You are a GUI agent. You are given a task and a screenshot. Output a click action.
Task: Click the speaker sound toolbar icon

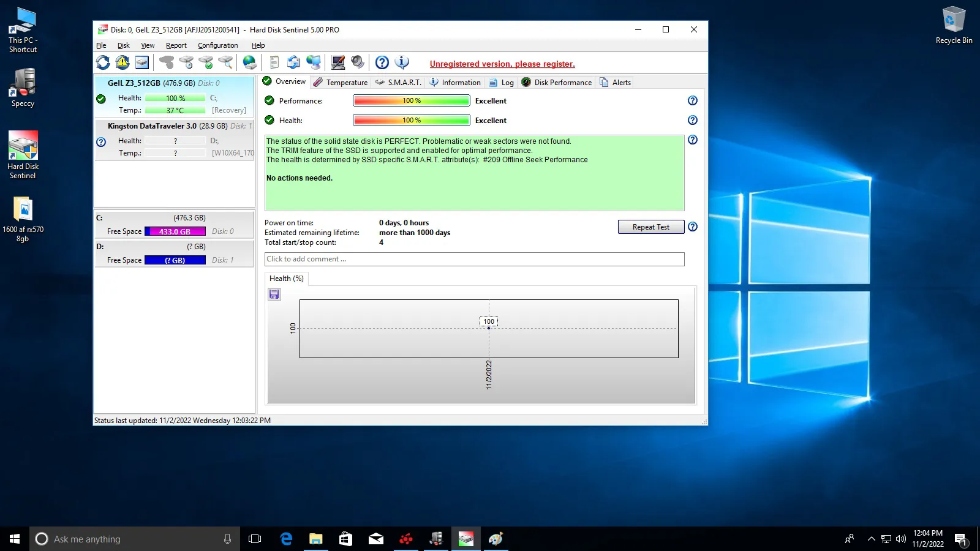point(358,62)
